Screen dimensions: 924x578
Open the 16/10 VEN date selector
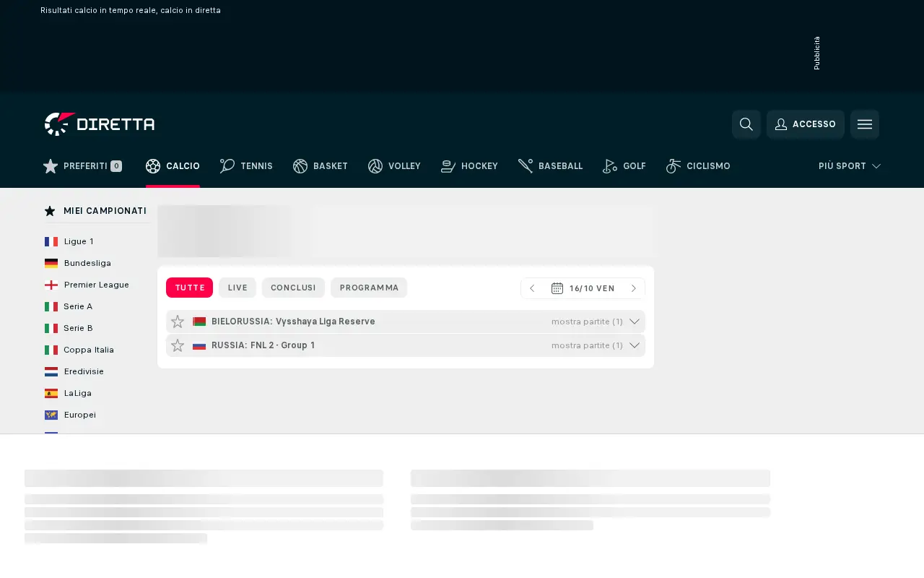point(583,288)
